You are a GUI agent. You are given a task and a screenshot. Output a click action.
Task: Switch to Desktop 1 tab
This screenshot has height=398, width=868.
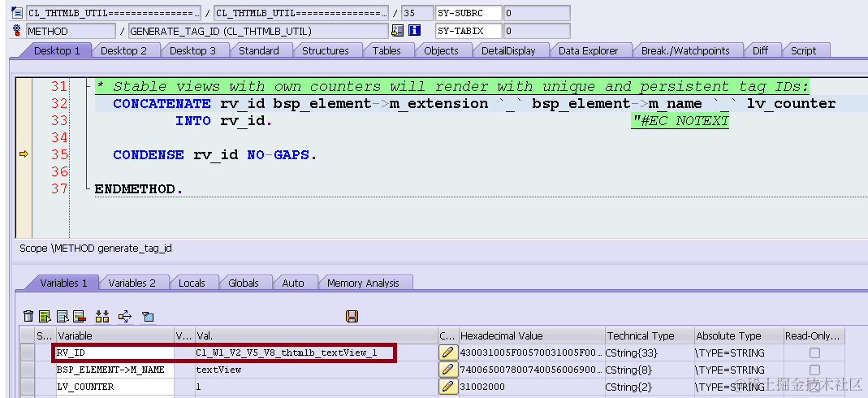57,50
